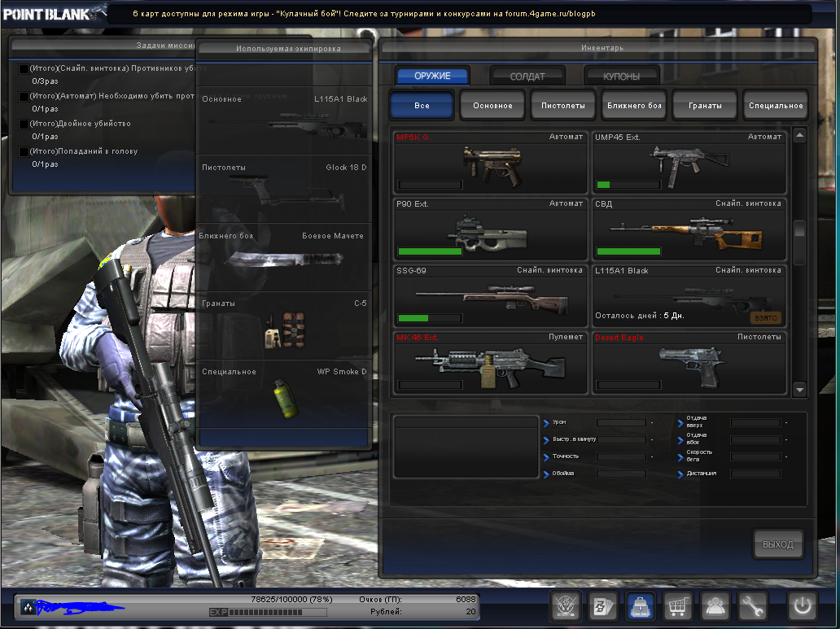Select the UMP45 Ext. weapon card
840x629 pixels.
coord(689,163)
